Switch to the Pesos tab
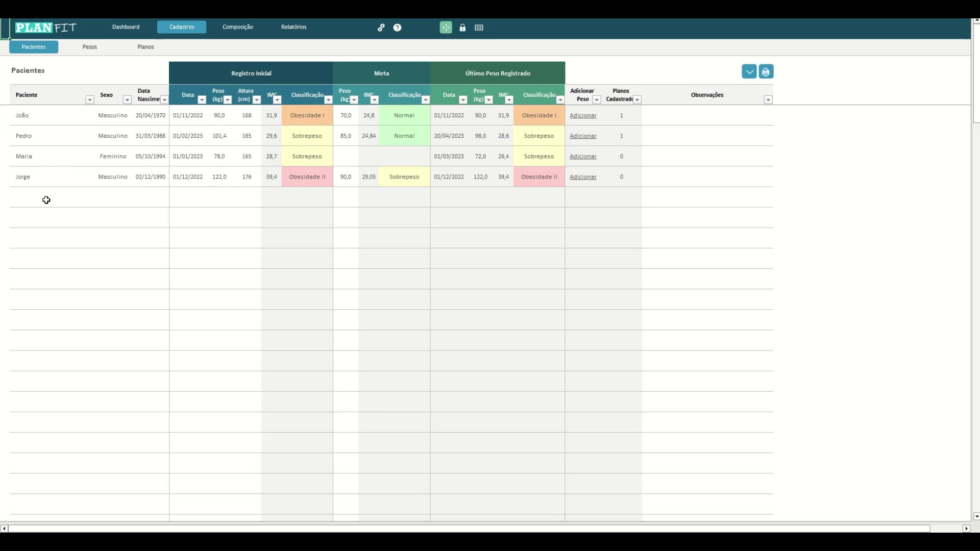The image size is (980, 551). (x=90, y=47)
